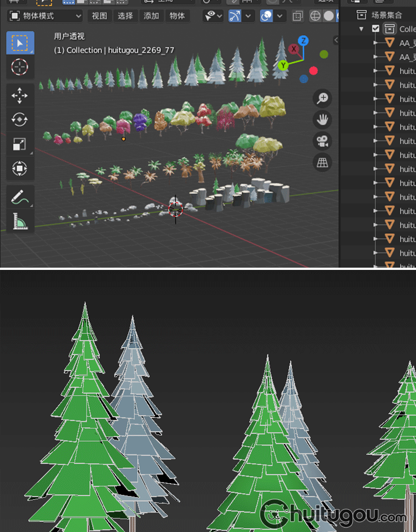
Task: Choose the Move tool
Action: pos(20,95)
